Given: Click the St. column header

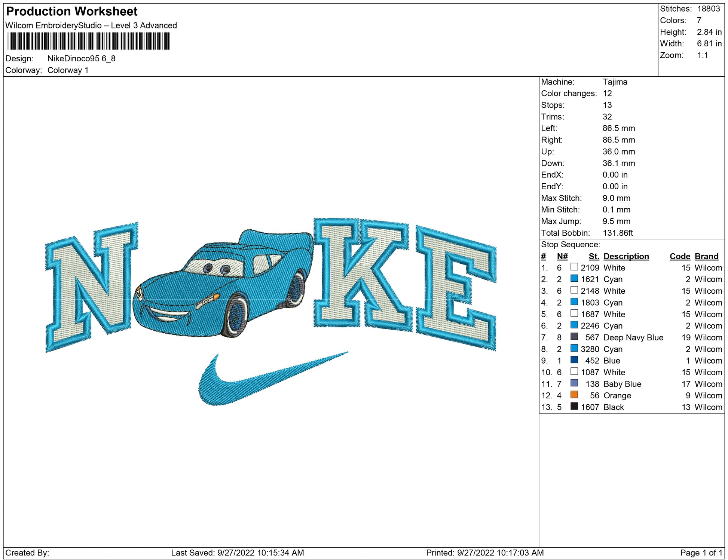Looking at the screenshot, I should click(593, 256).
